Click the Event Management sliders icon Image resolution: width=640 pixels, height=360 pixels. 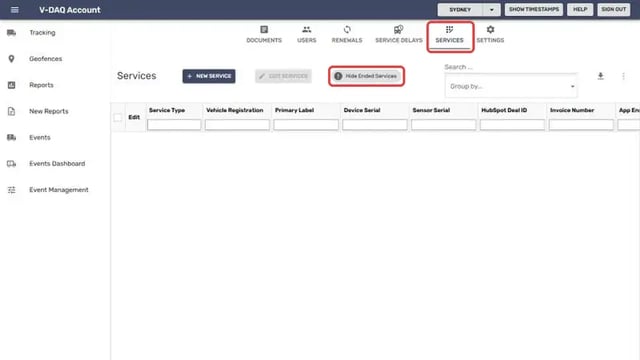pos(11,190)
